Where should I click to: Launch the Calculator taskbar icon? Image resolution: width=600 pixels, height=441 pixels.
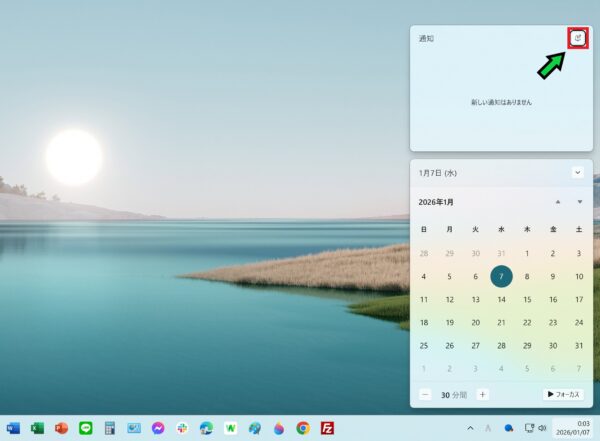(x=110, y=428)
